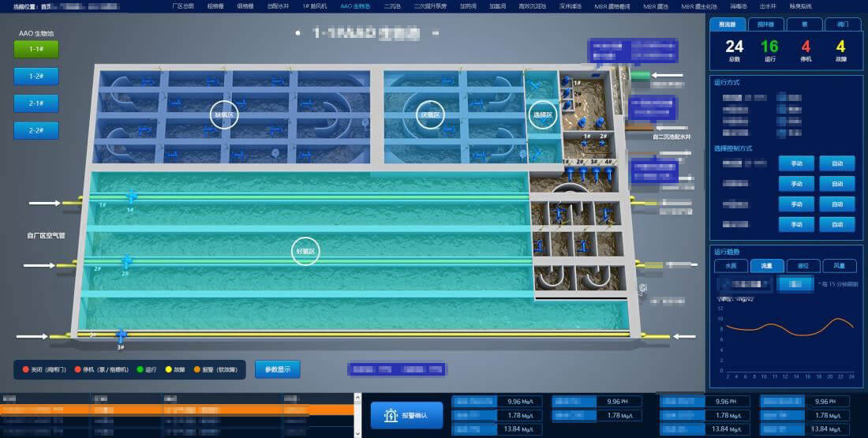
Task: Click the 选择区 zone circle marker
Action: tap(542, 114)
